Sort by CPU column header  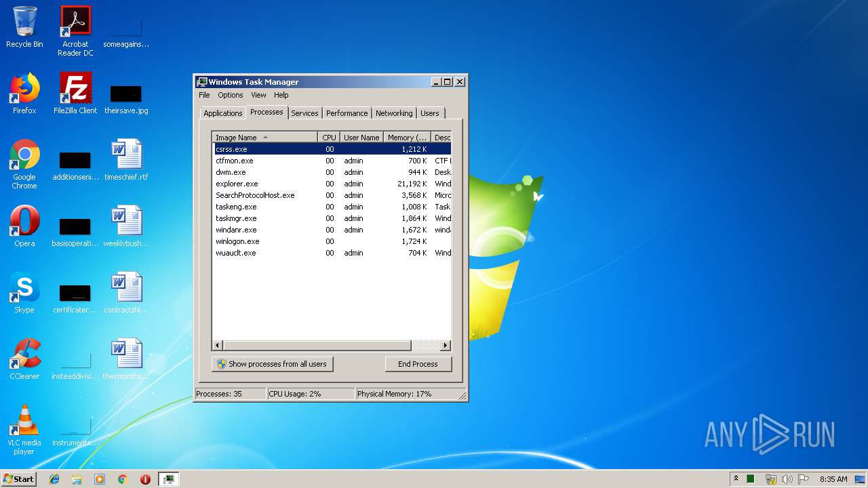pyautogui.click(x=329, y=138)
